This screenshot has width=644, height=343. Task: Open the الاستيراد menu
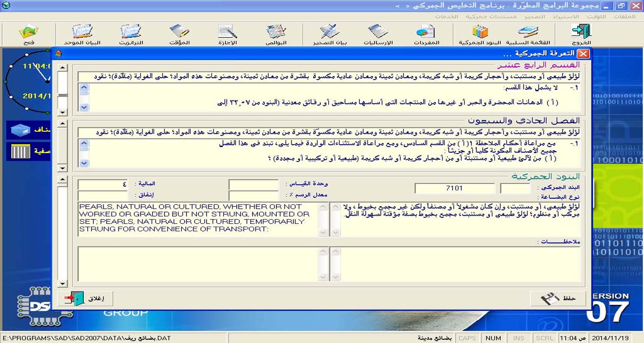(566, 16)
